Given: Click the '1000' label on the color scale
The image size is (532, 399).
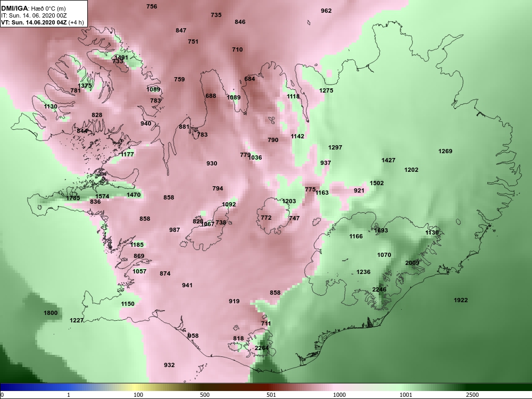Looking at the screenshot, I should 339,395.
